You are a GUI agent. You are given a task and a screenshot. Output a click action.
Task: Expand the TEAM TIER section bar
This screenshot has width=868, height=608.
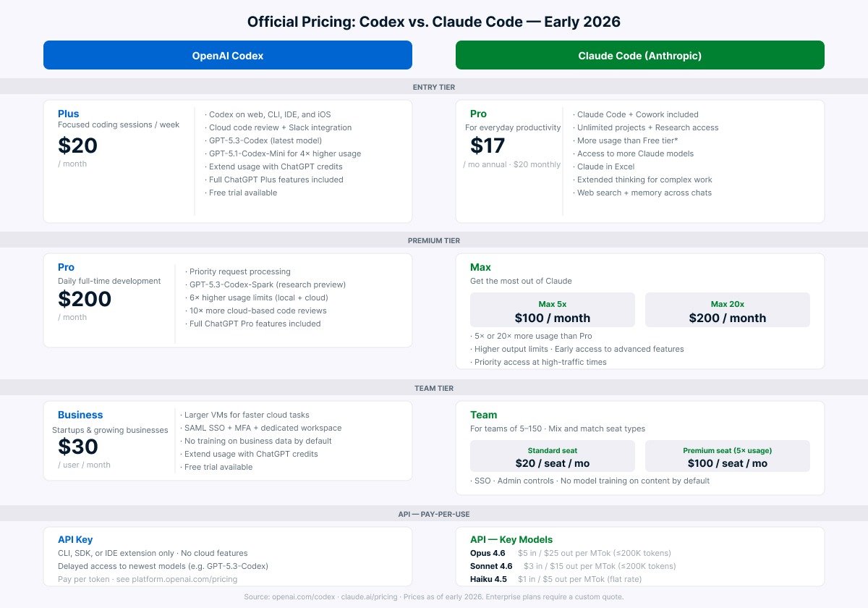(x=434, y=388)
